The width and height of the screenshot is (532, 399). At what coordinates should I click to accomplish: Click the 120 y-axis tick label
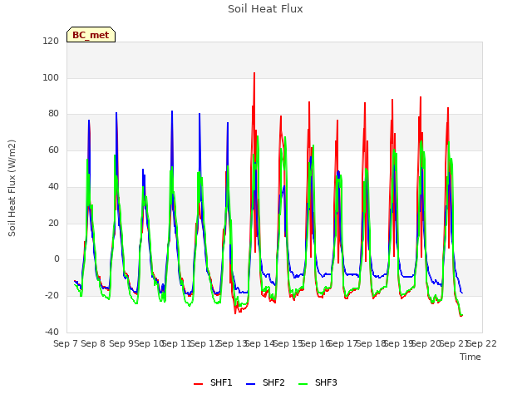[51, 41]
